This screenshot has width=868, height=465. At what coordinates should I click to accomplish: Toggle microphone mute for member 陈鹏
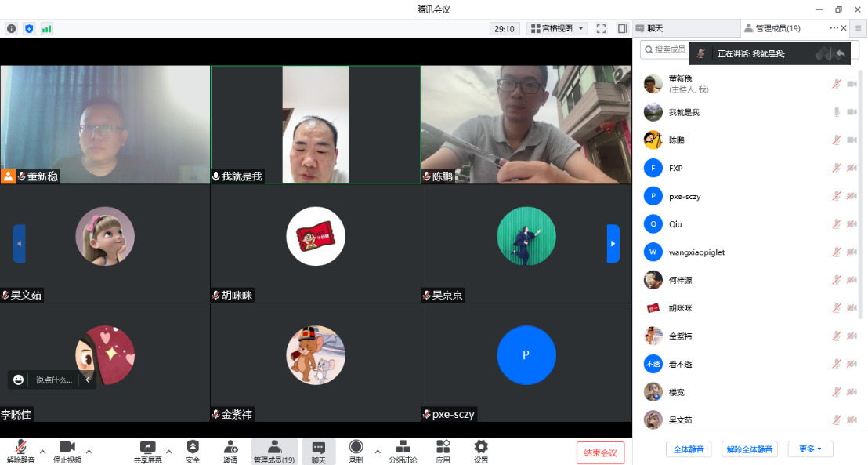pos(837,140)
